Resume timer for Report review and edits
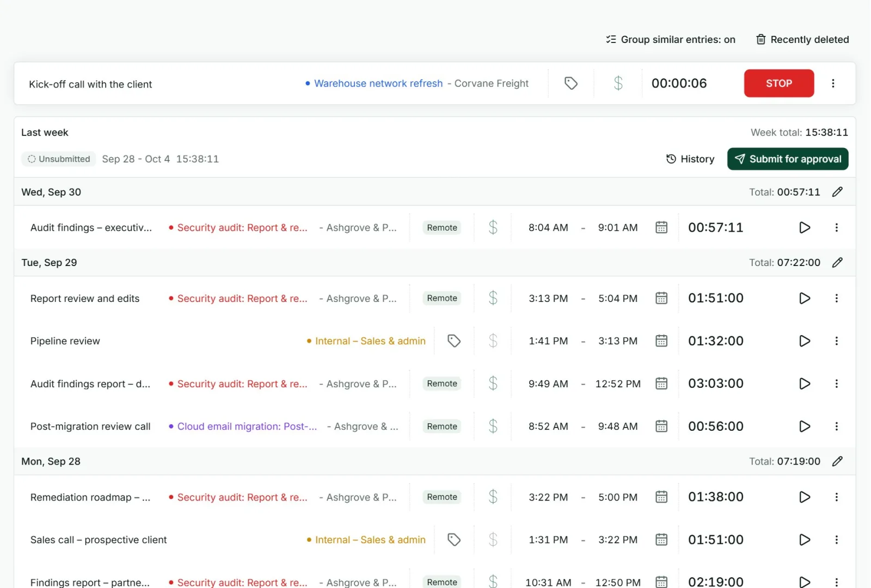 805,298
